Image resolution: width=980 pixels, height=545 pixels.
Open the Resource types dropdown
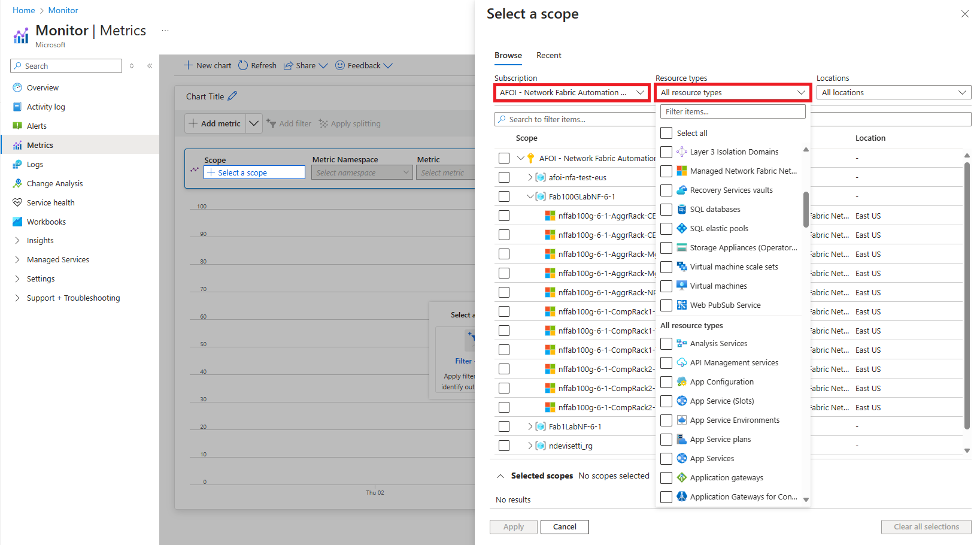733,92
